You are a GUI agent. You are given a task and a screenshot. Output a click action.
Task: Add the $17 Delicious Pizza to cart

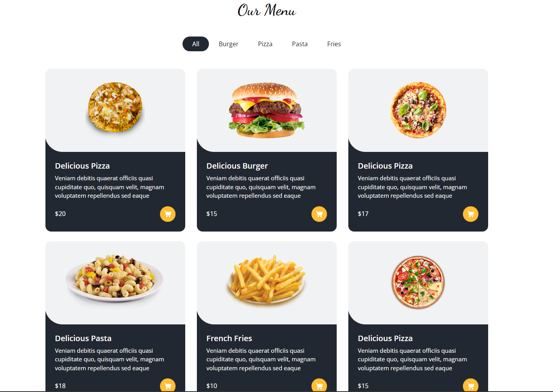[471, 214]
